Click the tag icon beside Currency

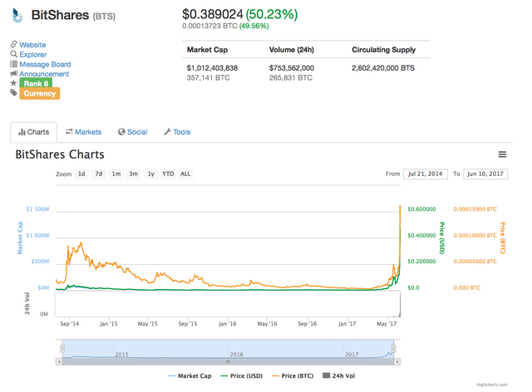pos(13,92)
